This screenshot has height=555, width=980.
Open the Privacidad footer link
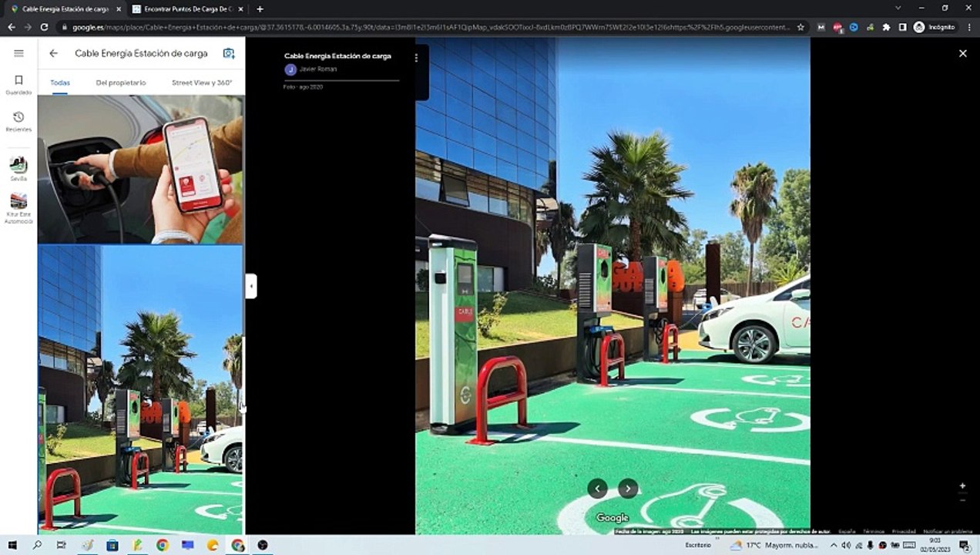pyautogui.click(x=904, y=531)
